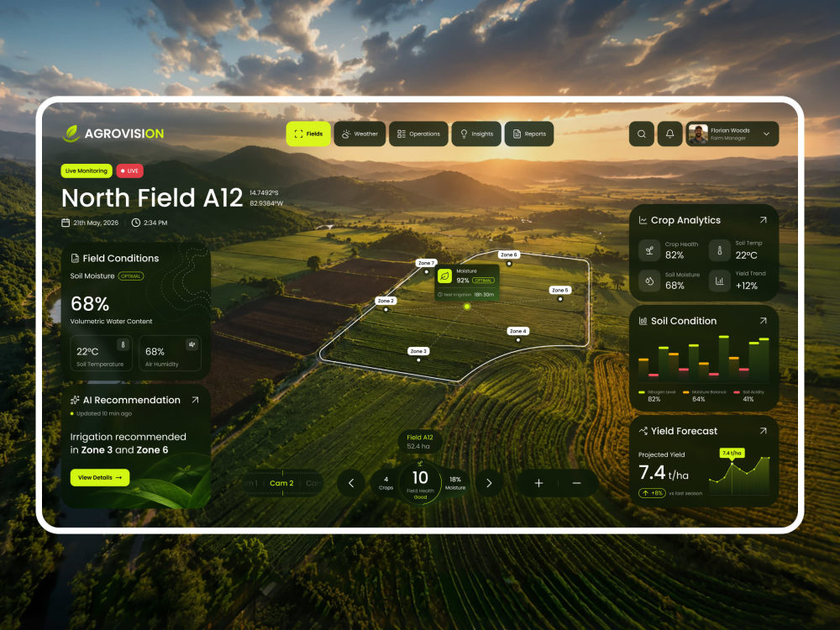This screenshot has height=630, width=840.
Task: Open the Reports tab
Action: pos(529,134)
